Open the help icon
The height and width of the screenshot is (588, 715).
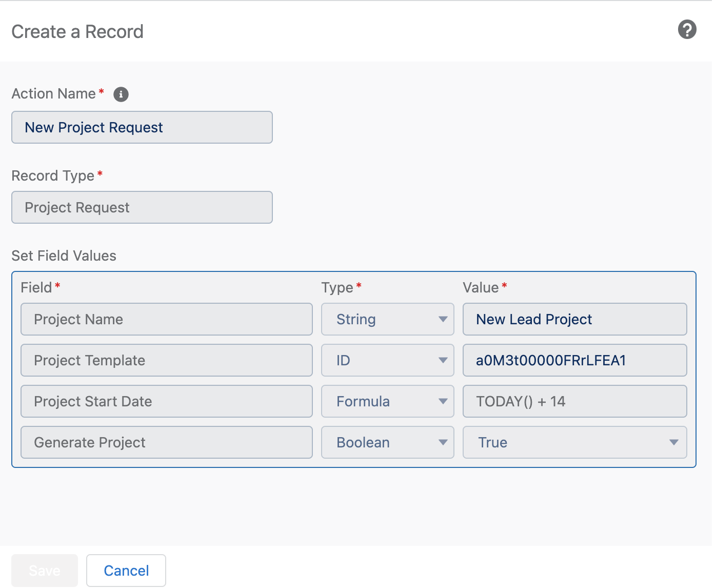click(x=687, y=30)
